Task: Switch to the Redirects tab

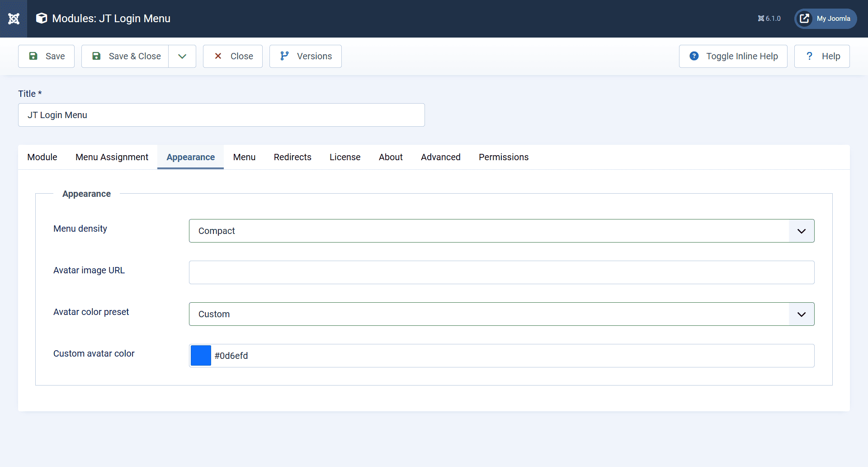Action: (292, 157)
